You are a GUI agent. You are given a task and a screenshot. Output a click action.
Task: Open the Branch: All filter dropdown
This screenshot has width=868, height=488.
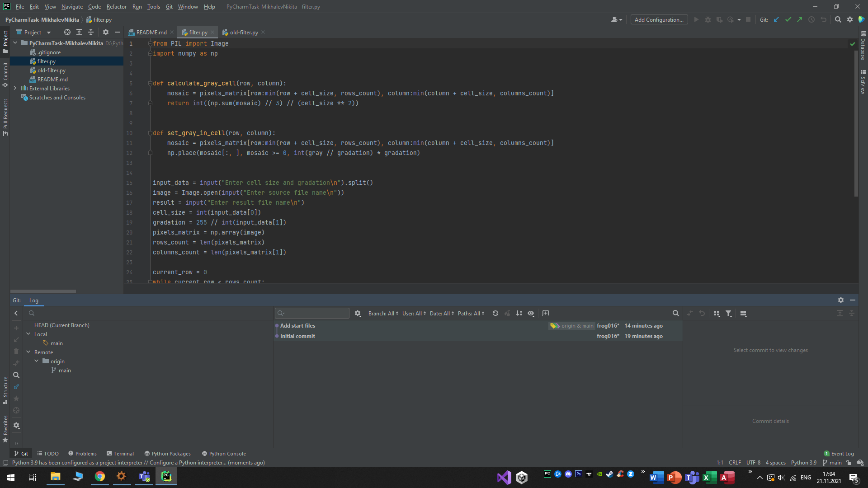pos(383,314)
